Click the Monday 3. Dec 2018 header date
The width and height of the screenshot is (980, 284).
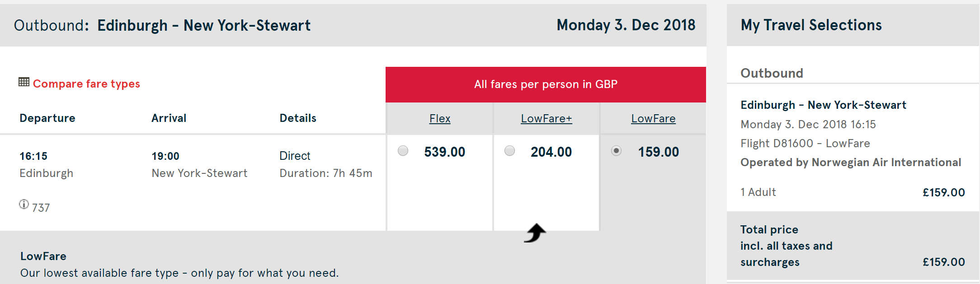pyautogui.click(x=626, y=25)
